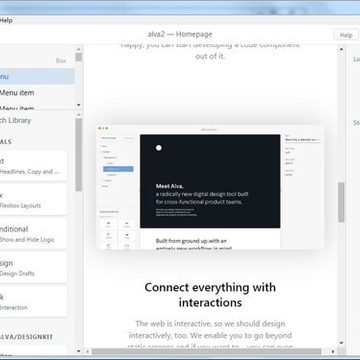Select the fully visible Menu item row
This screenshot has height=360, width=360.
[37, 93]
